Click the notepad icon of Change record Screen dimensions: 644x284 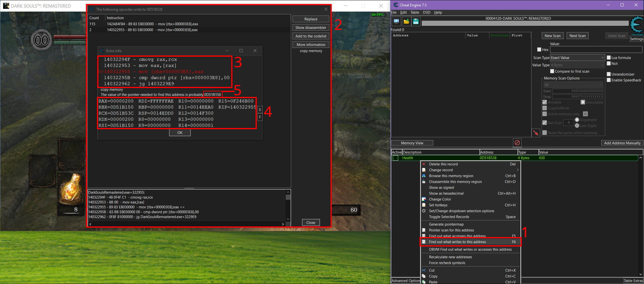pos(424,170)
